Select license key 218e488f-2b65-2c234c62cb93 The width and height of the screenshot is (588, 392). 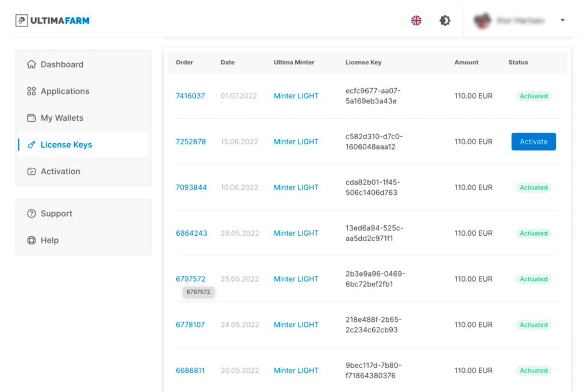tap(373, 325)
